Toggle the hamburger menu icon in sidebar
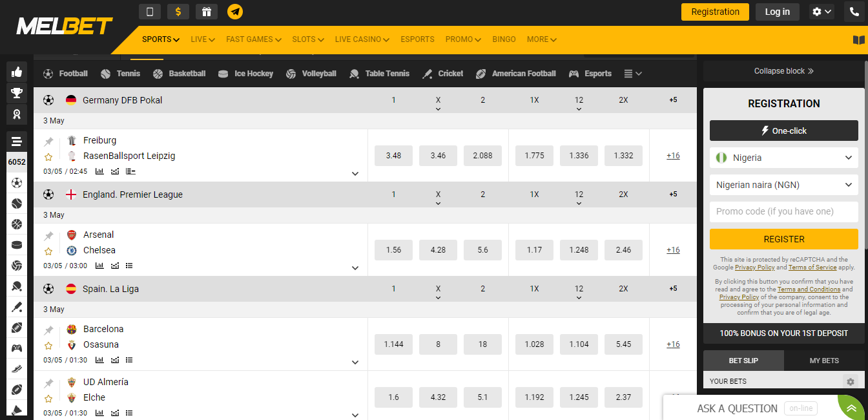 click(17, 142)
